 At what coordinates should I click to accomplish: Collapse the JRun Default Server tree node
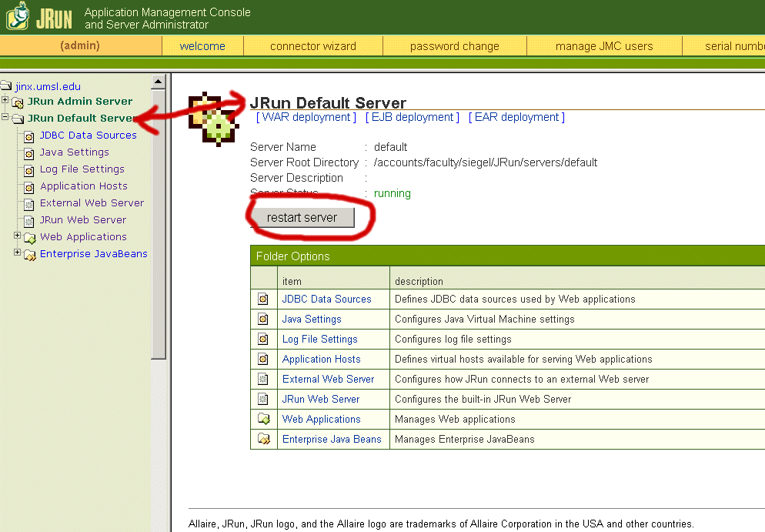(x=5, y=118)
